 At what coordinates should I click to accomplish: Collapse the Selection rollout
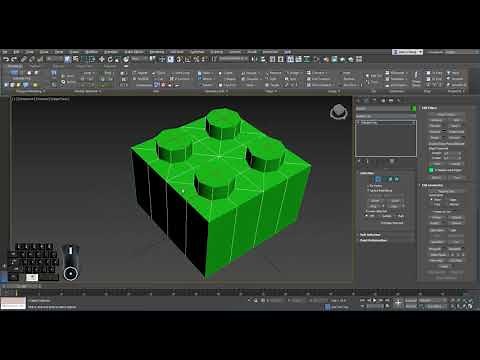367,173
